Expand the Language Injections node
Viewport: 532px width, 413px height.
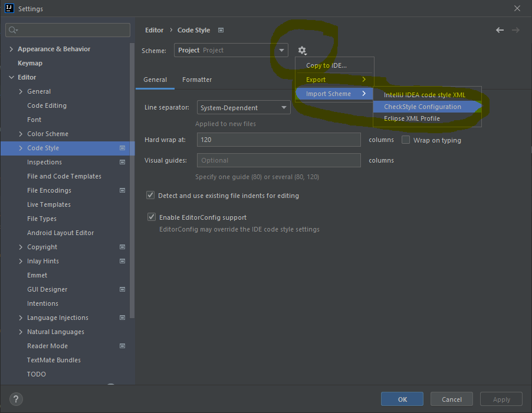[21, 318]
